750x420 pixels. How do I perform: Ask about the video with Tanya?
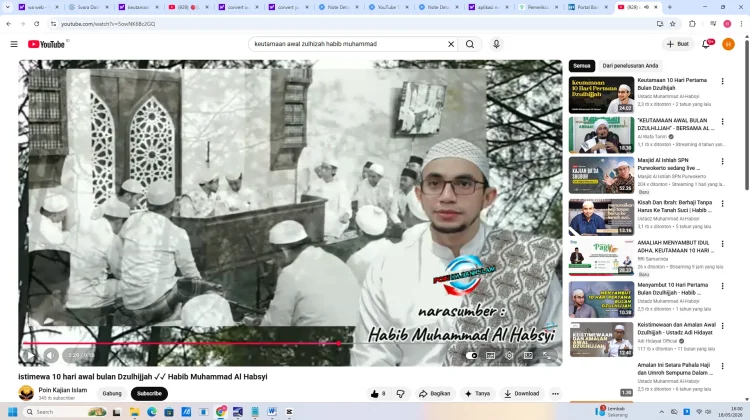click(477, 394)
